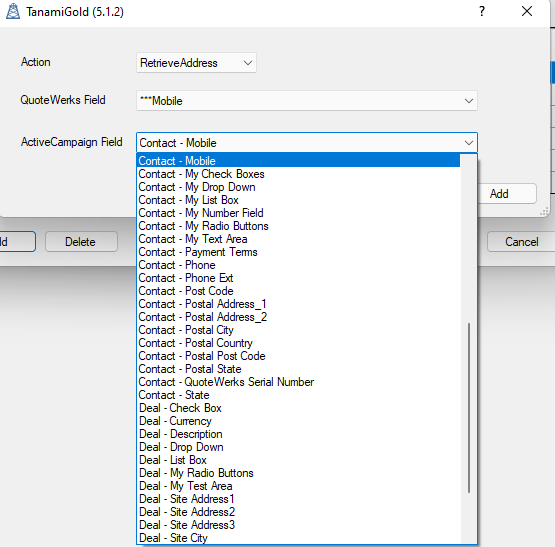Choose Contact - State from the list
The height and width of the screenshot is (547, 555).
[299, 395]
